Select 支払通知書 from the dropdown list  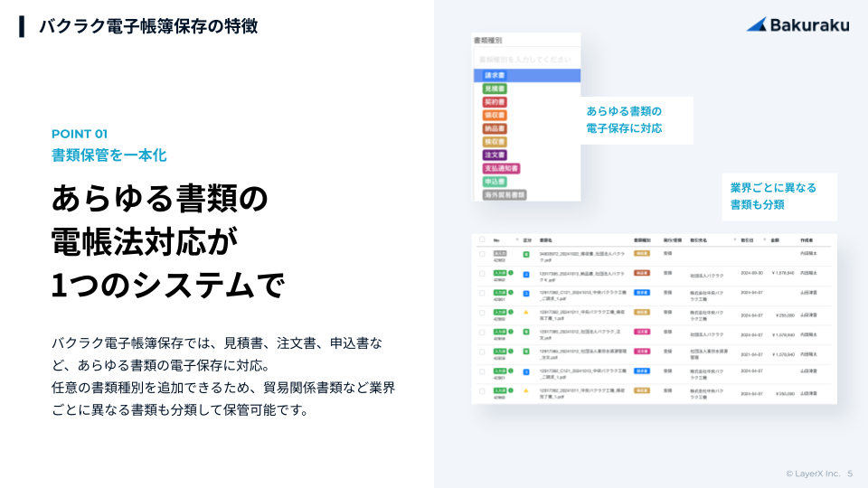(x=501, y=168)
